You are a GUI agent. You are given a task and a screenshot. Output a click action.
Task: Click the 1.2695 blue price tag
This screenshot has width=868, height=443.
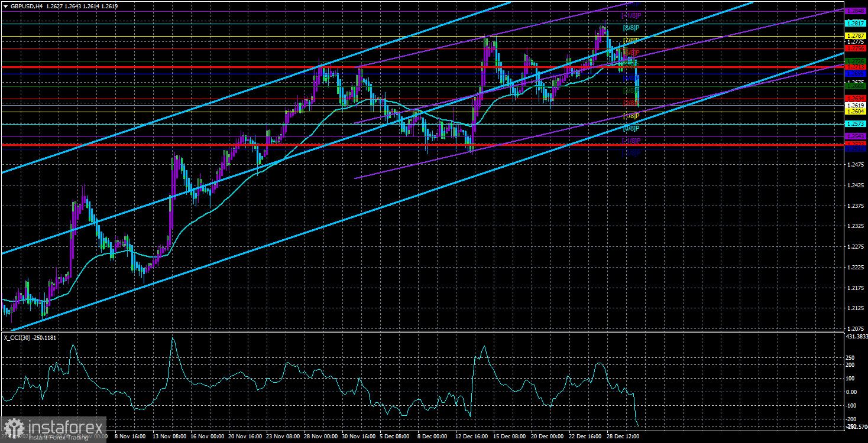click(856, 73)
